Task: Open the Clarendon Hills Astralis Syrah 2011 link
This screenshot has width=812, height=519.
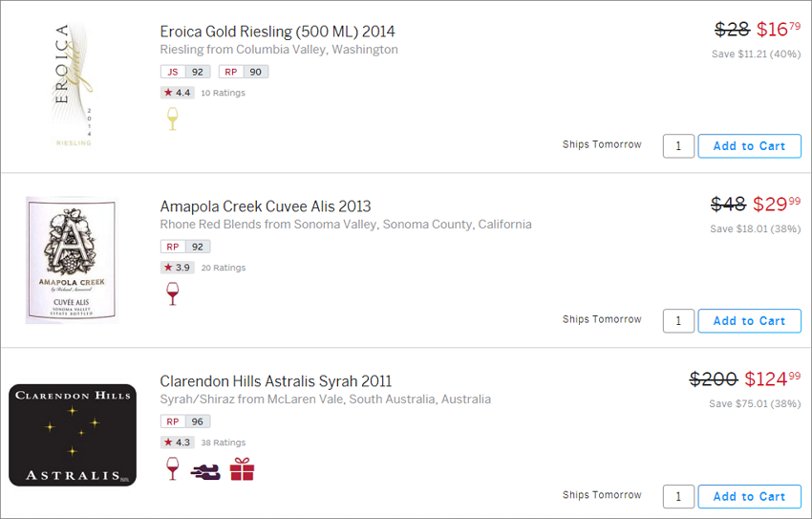Action: click(276, 381)
